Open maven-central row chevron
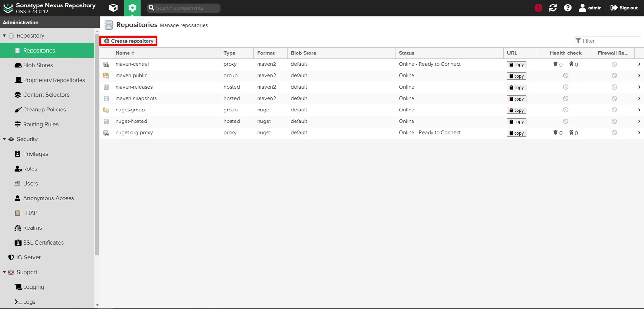The image size is (644, 309). click(x=639, y=64)
